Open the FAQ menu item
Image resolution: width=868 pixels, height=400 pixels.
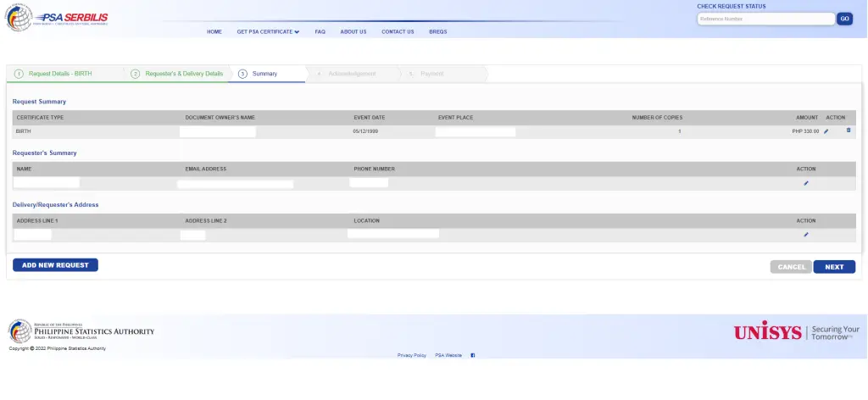(320, 32)
